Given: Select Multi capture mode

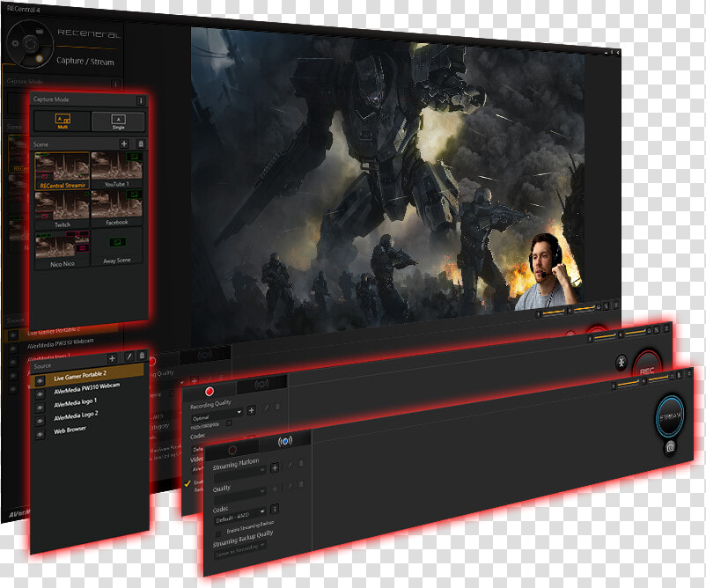Looking at the screenshot, I should [x=63, y=121].
